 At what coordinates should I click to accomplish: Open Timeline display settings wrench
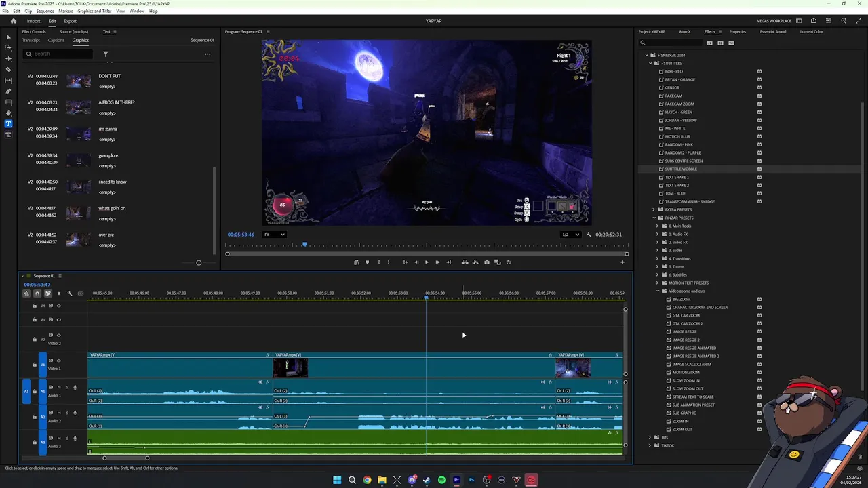pos(69,293)
